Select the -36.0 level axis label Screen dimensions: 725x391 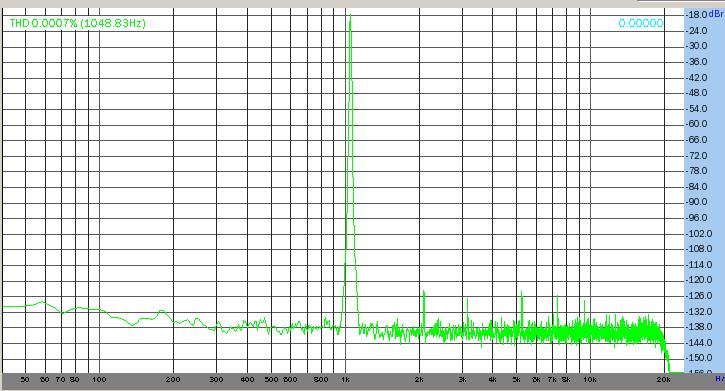(x=696, y=61)
